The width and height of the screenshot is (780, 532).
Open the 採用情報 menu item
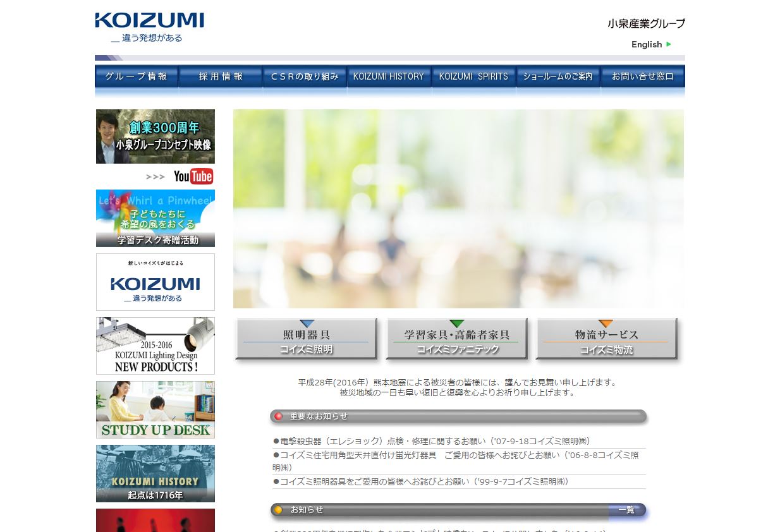click(x=221, y=76)
